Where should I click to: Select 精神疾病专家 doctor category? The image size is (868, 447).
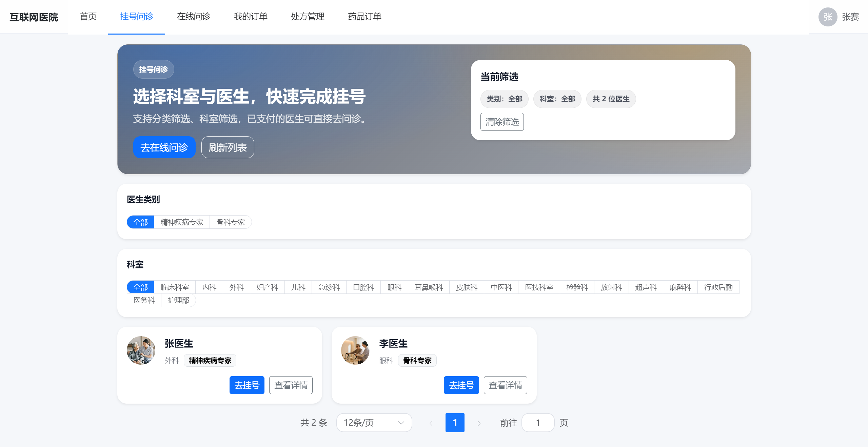[x=182, y=222]
